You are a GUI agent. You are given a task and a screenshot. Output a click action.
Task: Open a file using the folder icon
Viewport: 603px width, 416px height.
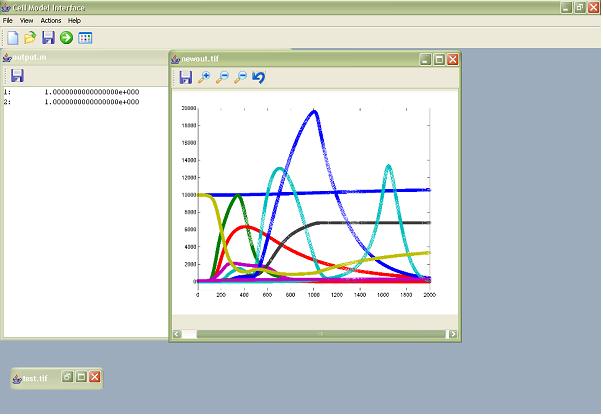(30, 38)
